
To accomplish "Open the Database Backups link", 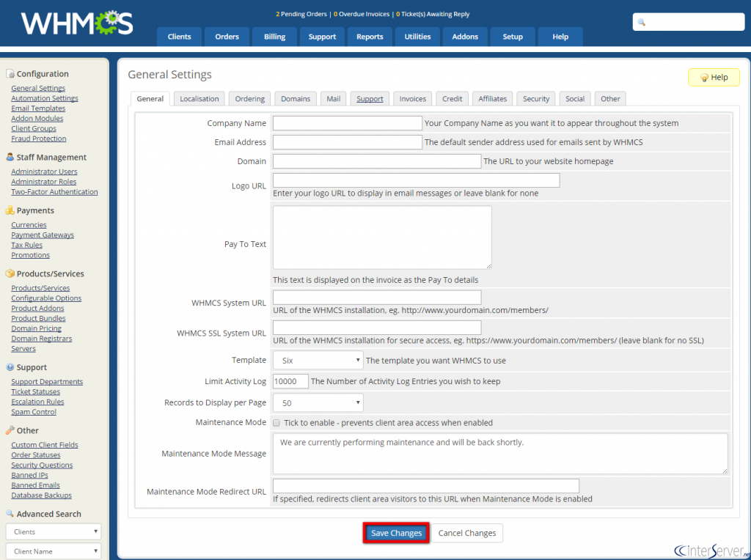I will (41, 495).
